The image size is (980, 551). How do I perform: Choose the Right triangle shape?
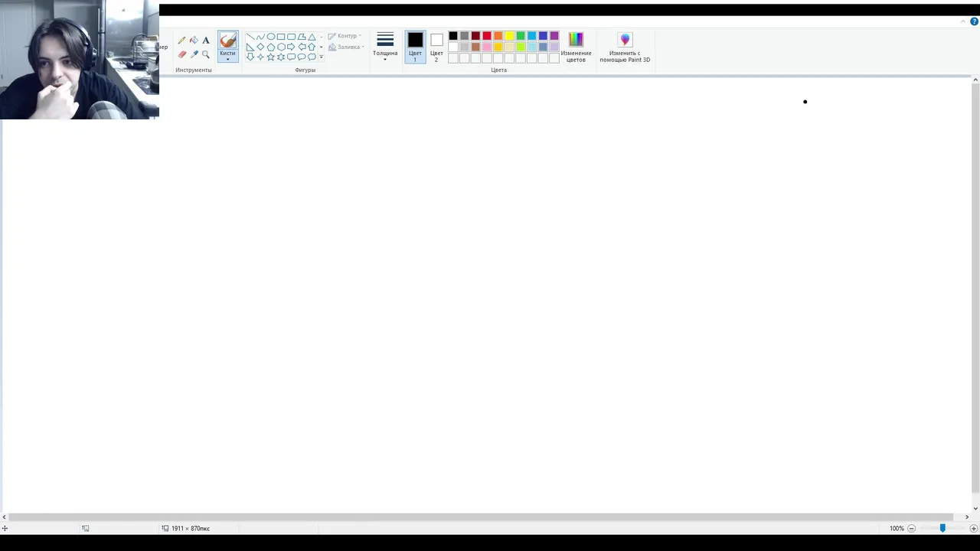tap(250, 47)
